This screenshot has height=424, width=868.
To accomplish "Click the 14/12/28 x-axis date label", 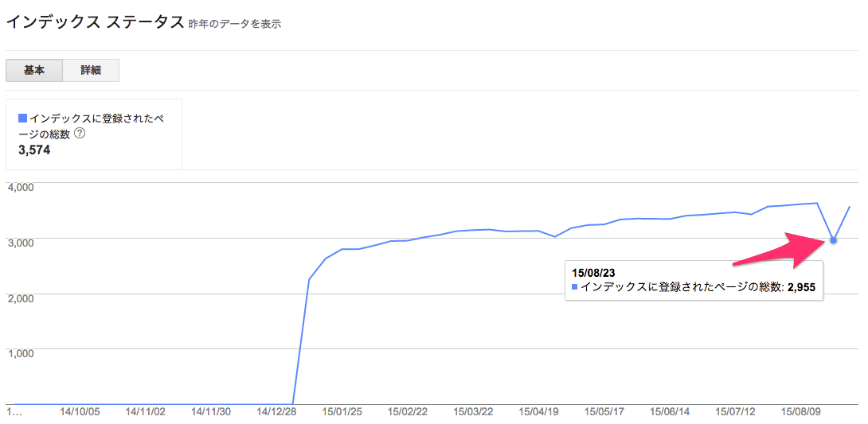I will [277, 412].
